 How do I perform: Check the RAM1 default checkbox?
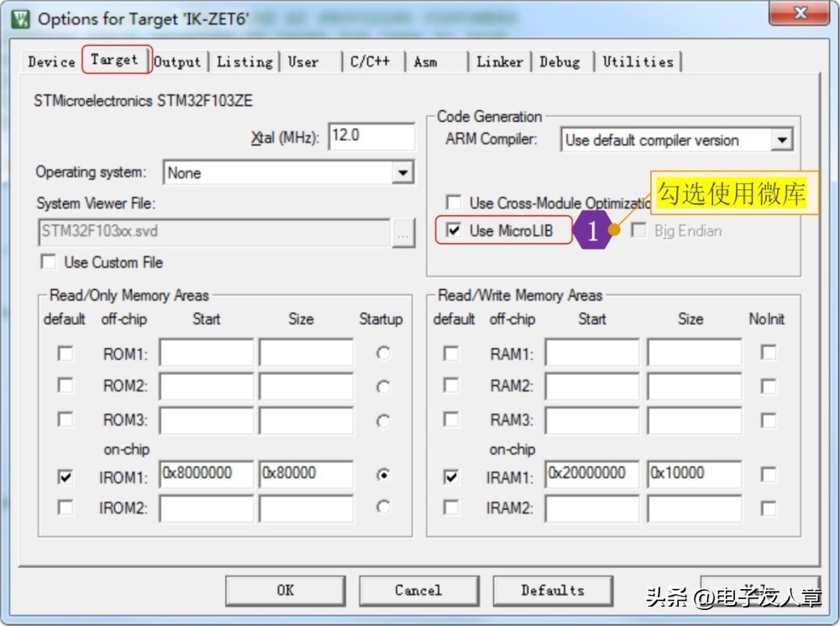(x=451, y=353)
